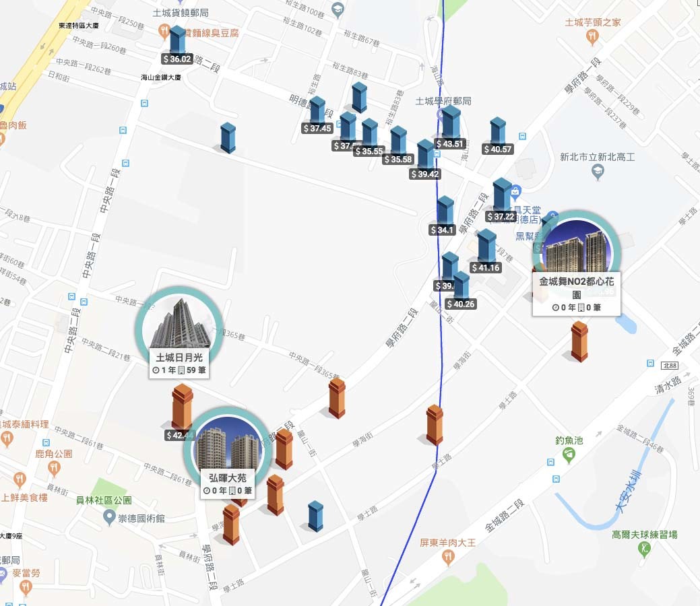The width and height of the screenshot is (700, 606).
Task: Click the 屏東羊肉大王 restaurant pin
Action: coord(448,557)
